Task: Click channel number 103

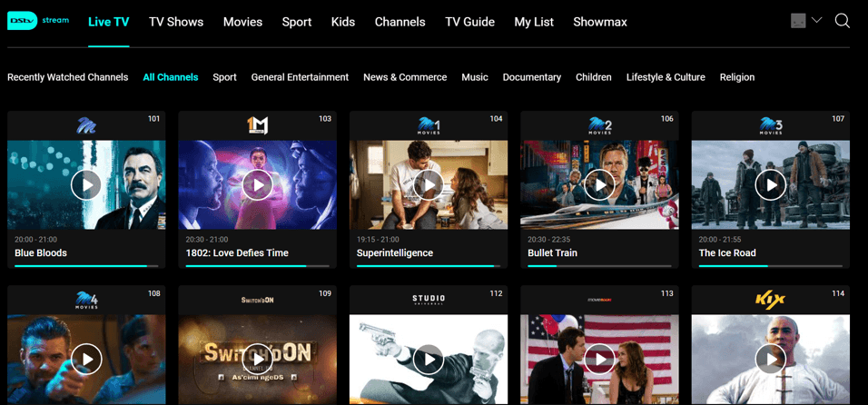Action: [325, 118]
